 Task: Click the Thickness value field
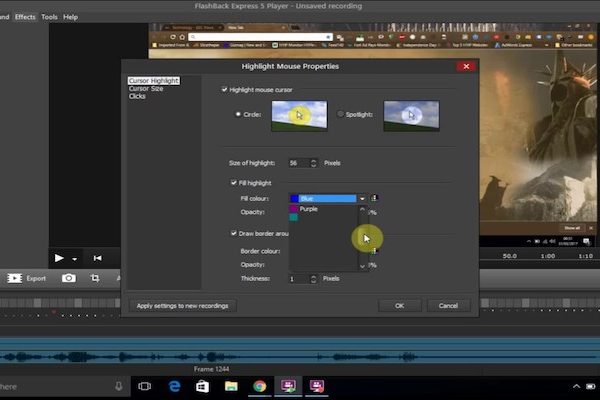click(298, 279)
